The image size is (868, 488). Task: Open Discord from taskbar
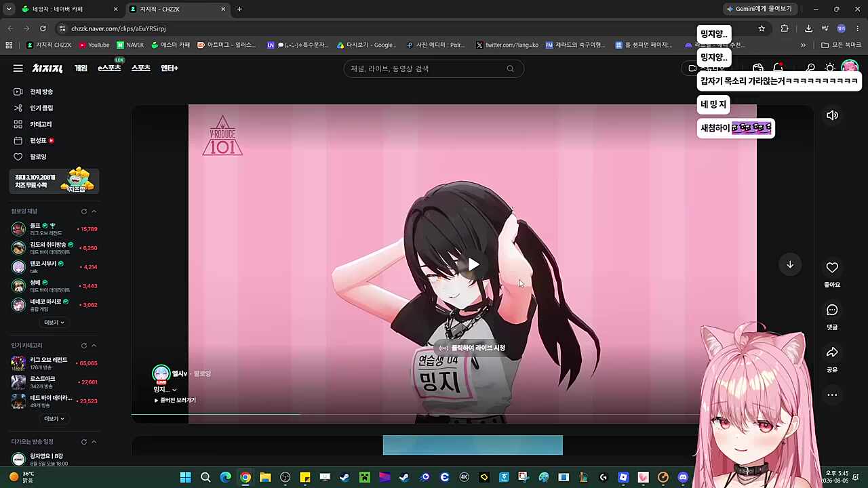tap(683, 477)
